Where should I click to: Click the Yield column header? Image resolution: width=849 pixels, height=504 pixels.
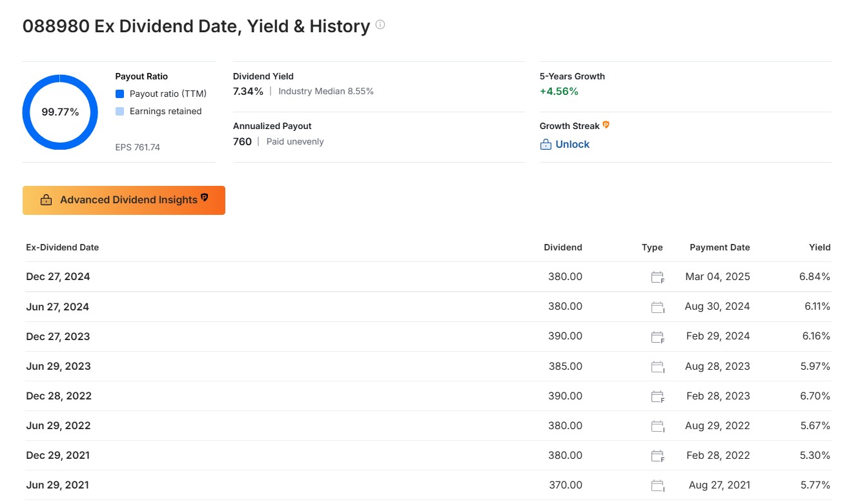819,247
